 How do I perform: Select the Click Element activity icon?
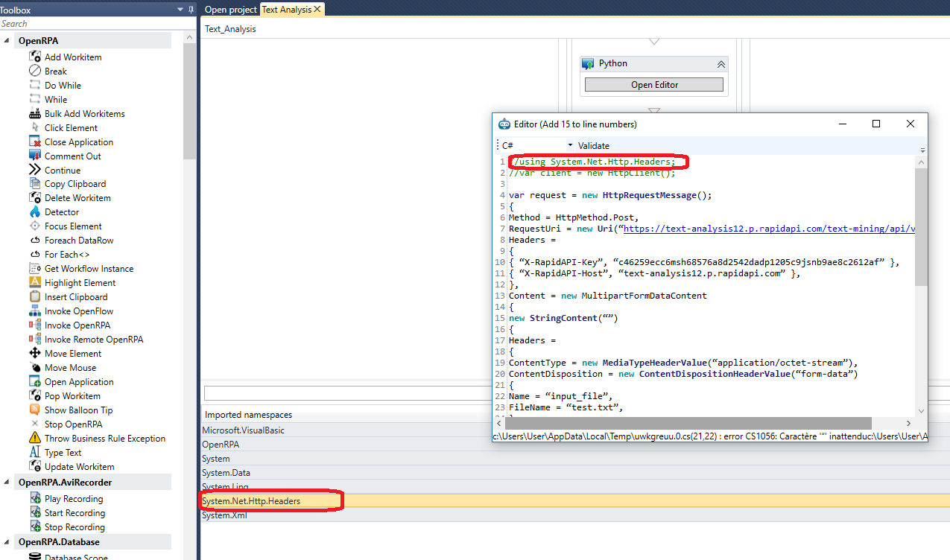[x=34, y=127]
